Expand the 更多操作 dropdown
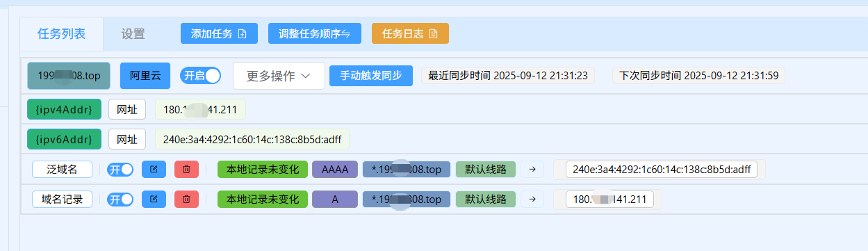The width and height of the screenshot is (868, 251). tap(279, 75)
